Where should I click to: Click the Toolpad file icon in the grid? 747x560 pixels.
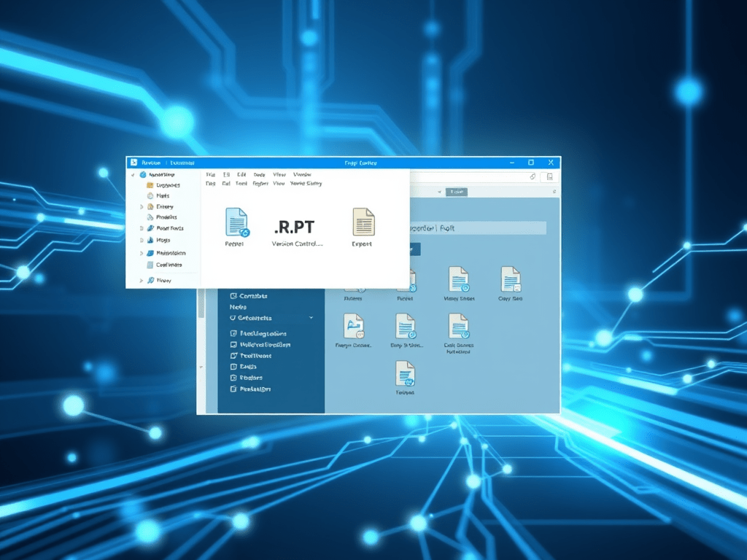pos(406,374)
